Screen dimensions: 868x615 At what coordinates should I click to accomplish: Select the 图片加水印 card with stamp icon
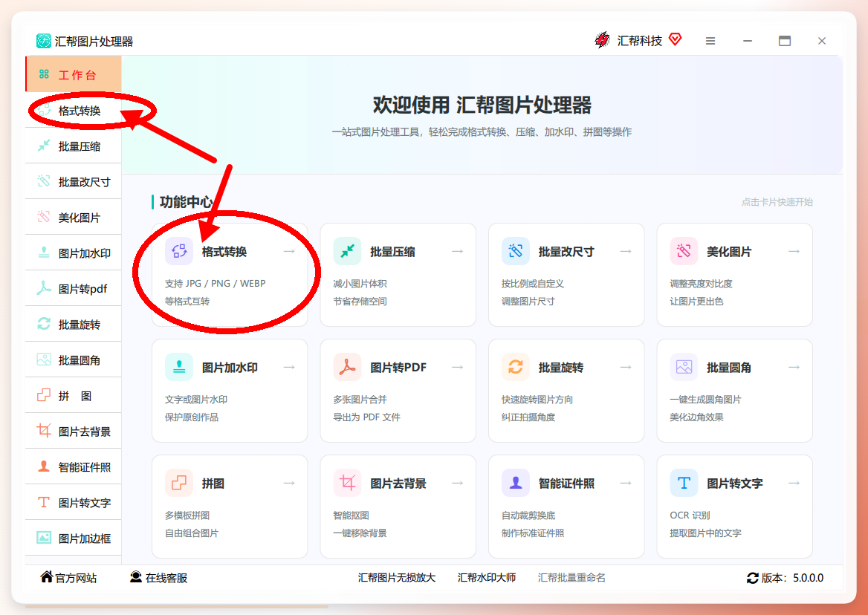(x=230, y=391)
